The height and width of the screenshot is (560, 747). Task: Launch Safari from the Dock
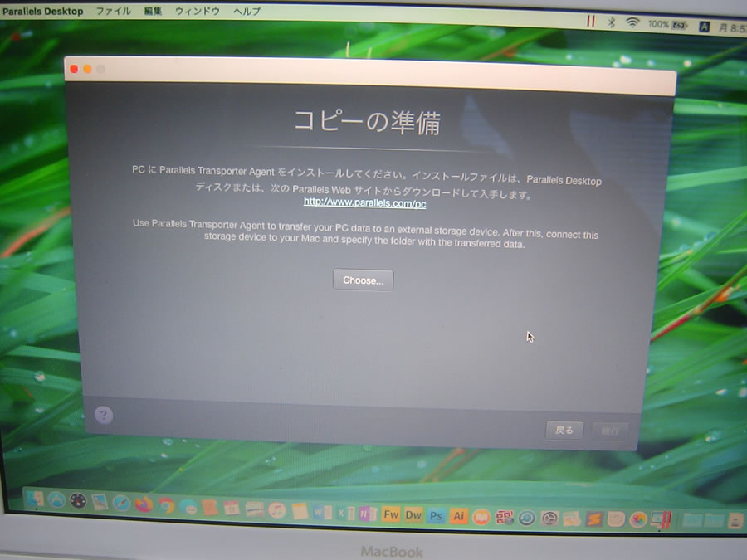(x=121, y=503)
